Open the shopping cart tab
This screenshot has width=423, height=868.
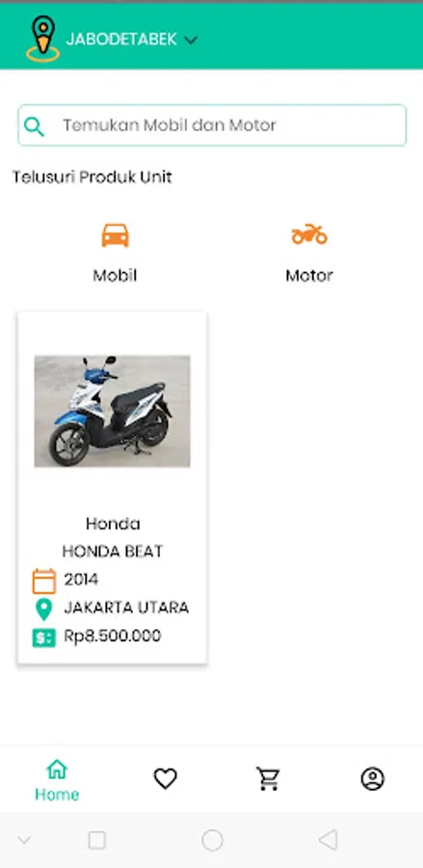pyautogui.click(x=269, y=778)
